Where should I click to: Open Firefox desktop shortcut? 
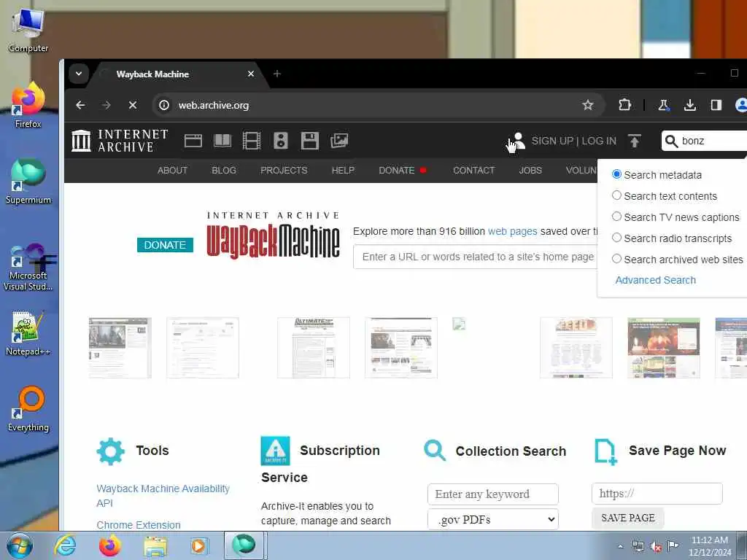28,105
